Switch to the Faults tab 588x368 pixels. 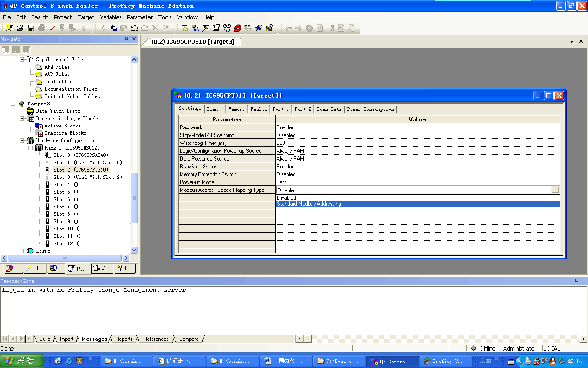(259, 109)
